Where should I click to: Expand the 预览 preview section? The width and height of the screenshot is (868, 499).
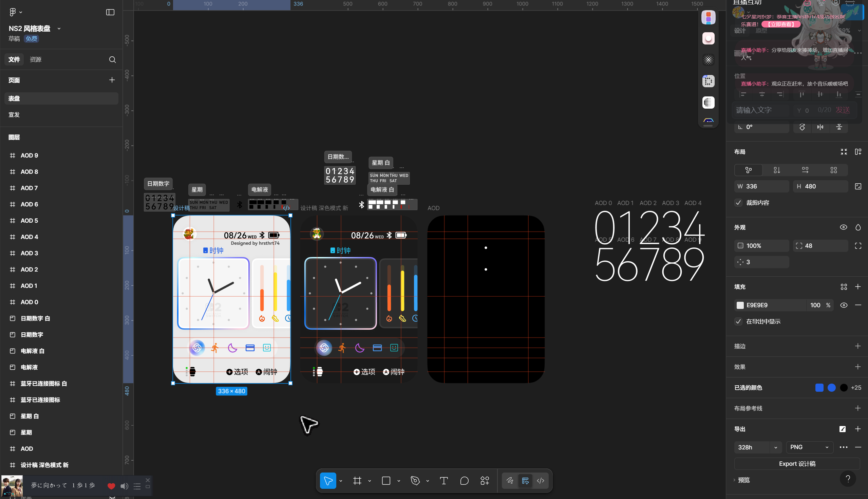[x=743, y=480]
